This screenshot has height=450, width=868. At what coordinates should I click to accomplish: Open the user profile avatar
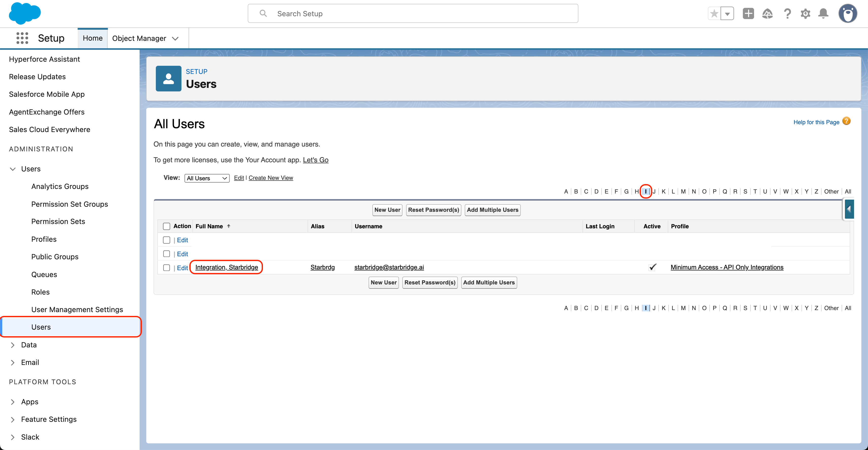click(848, 13)
